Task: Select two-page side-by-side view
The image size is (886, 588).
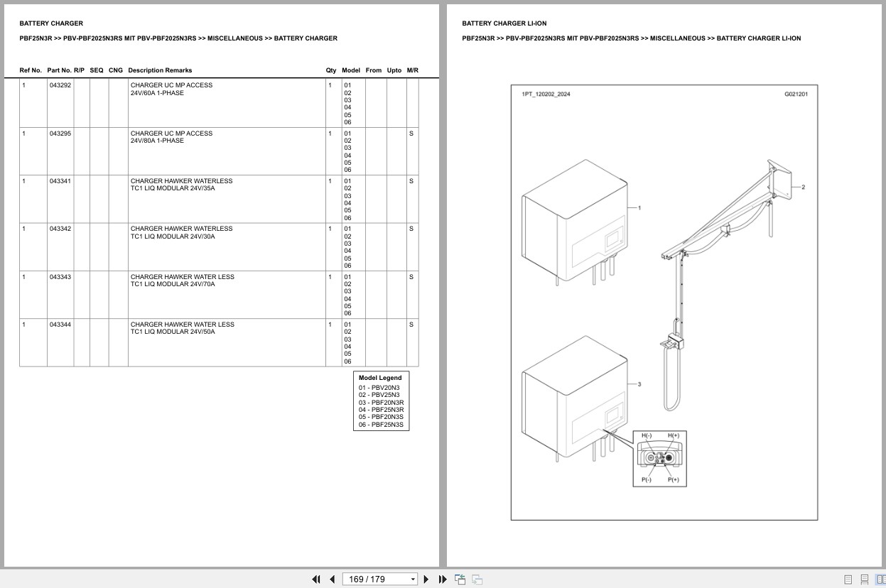Action: coord(880,579)
